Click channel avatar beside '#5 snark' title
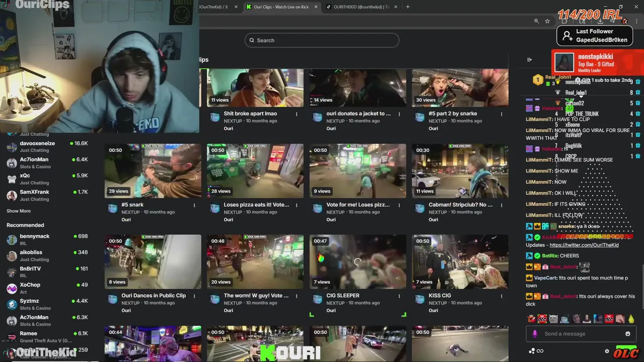Image resolution: width=644 pixels, height=362 pixels. (113, 208)
